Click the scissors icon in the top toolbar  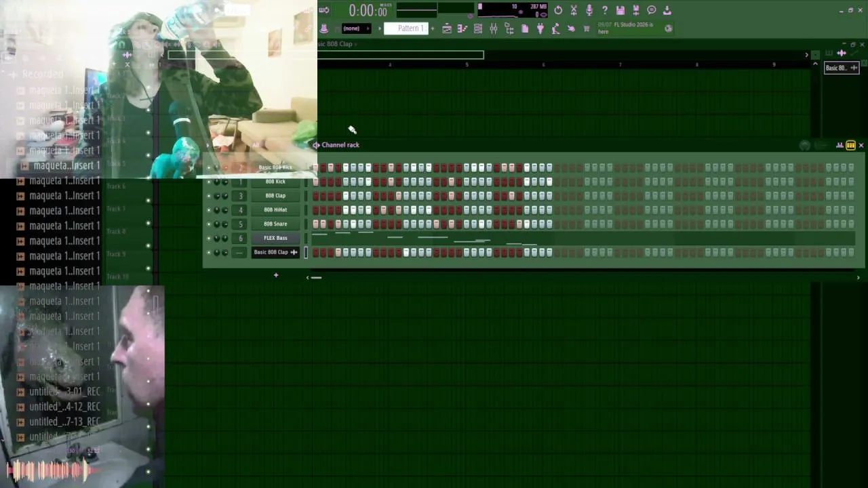tap(574, 10)
